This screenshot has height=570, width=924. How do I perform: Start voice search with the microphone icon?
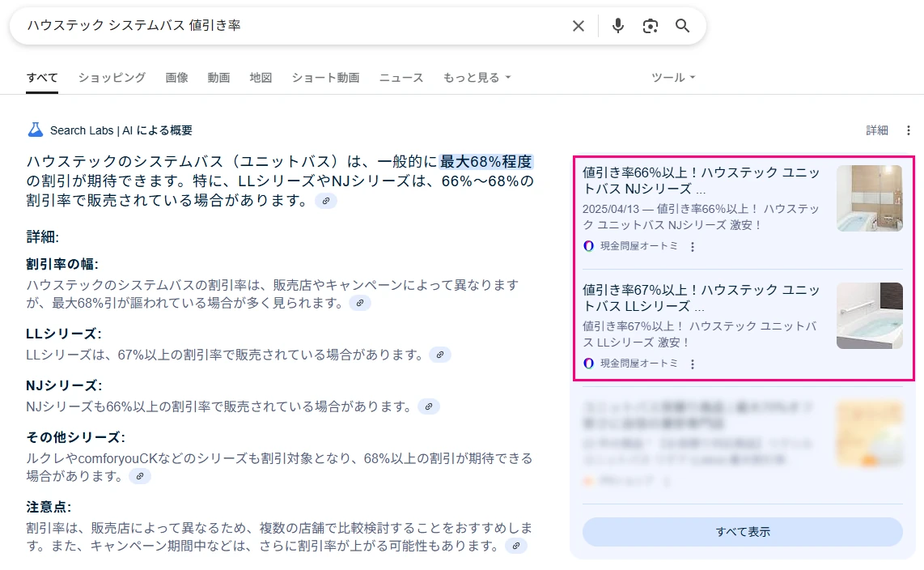(617, 26)
